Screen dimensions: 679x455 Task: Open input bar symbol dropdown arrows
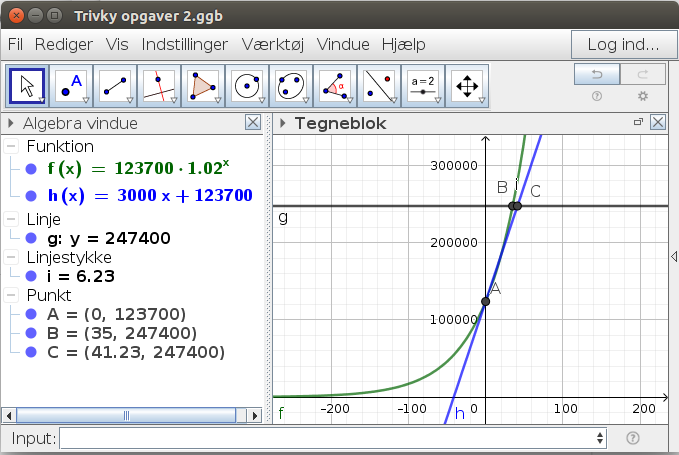pos(600,438)
